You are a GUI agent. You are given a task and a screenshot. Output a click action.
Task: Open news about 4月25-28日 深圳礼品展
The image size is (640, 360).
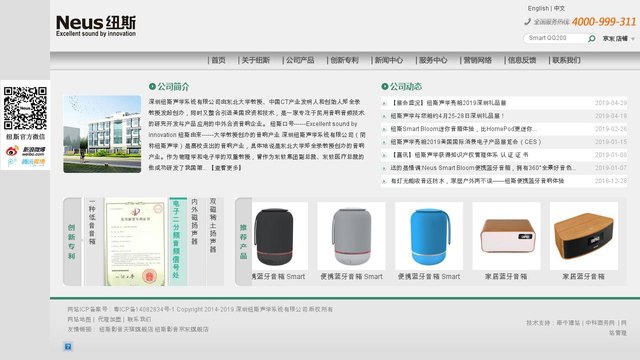(x=447, y=116)
